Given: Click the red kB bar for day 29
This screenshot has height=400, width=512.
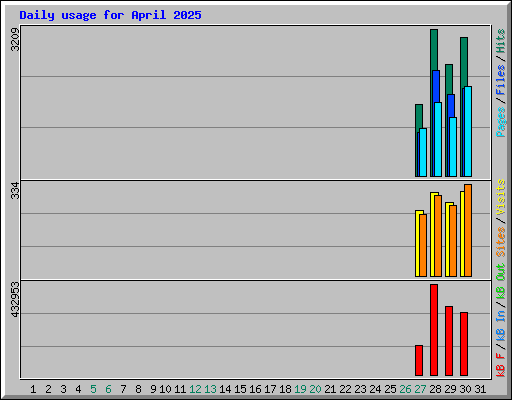Looking at the screenshot, I should [x=449, y=341].
